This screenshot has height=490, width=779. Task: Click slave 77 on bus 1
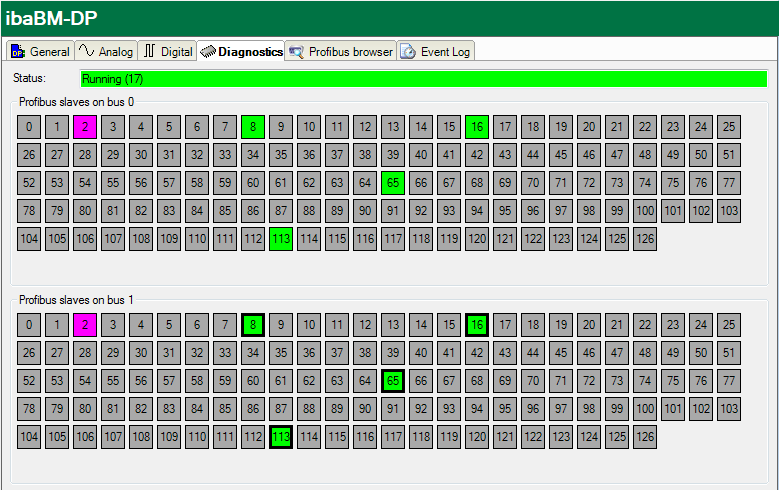coord(729,381)
